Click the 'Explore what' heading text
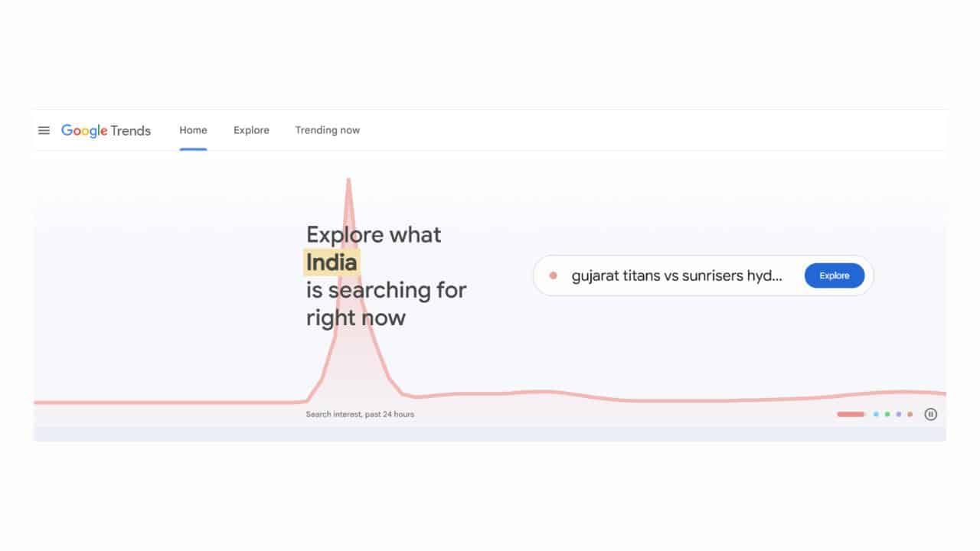 (374, 234)
